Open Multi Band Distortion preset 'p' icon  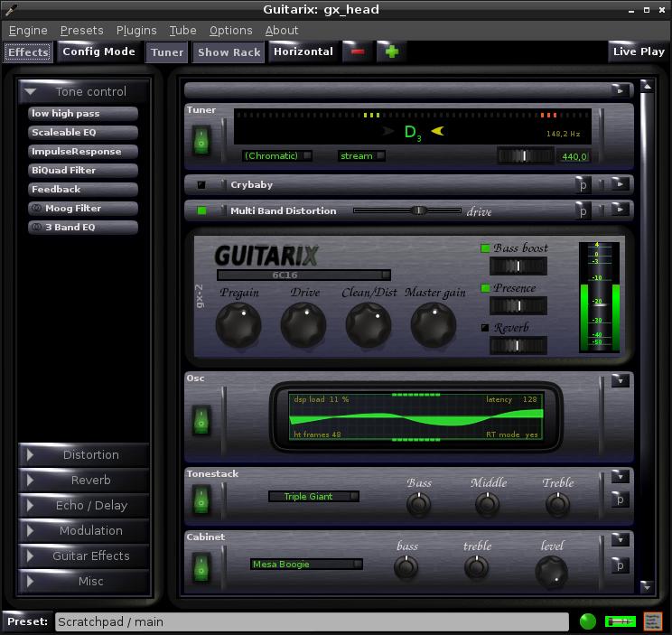click(x=583, y=210)
